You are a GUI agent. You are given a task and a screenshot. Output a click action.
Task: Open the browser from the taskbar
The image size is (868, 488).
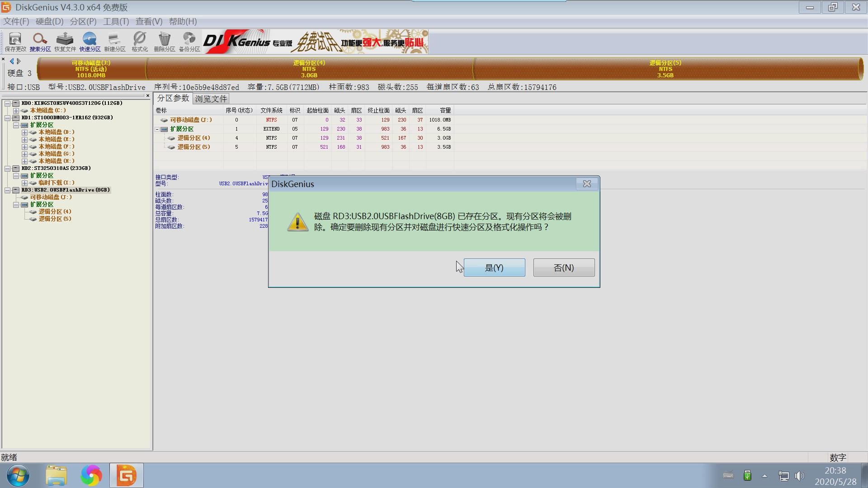pos(91,475)
